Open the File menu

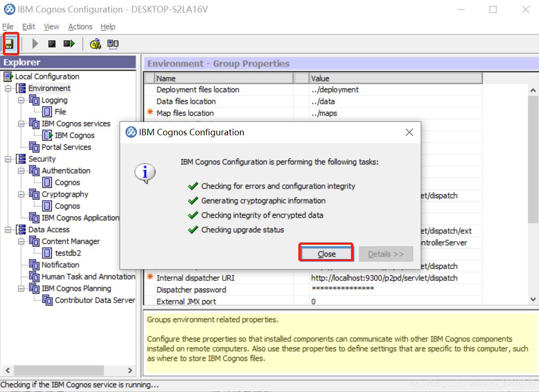pos(7,27)
